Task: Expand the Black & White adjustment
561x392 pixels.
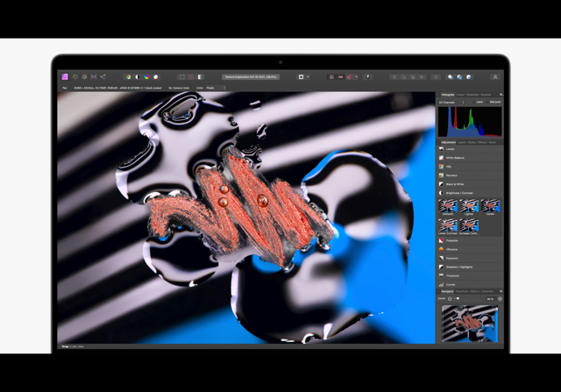Action: [470, 184]
